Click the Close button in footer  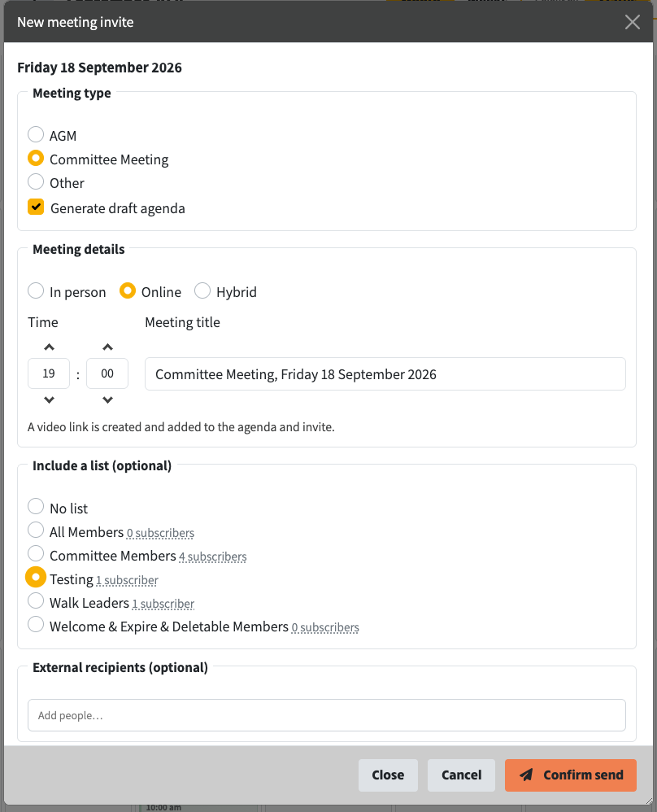click(388, 775)
